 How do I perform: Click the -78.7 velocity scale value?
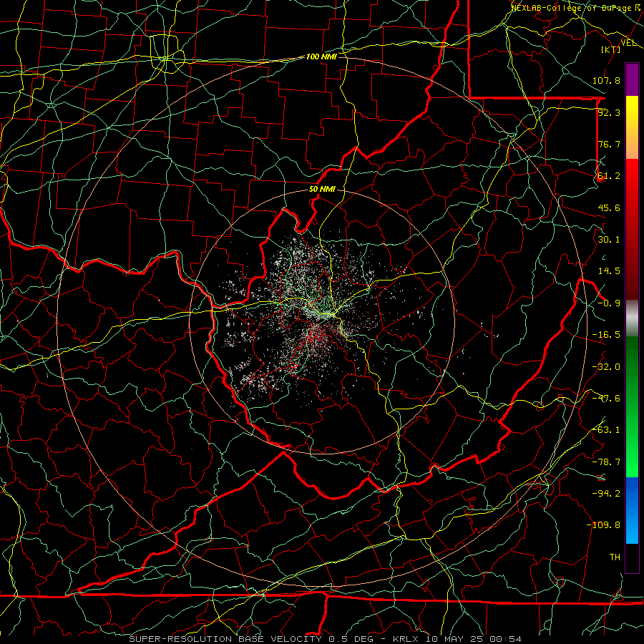(x=606, y=462)
